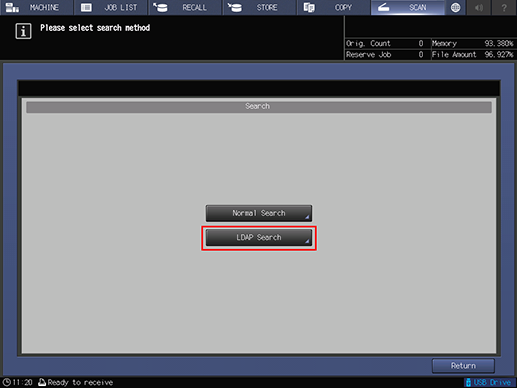This screenshot has width=517, height=388.
Task: Switch to the JOB LIST tab
Action: (x=111, y=7)
